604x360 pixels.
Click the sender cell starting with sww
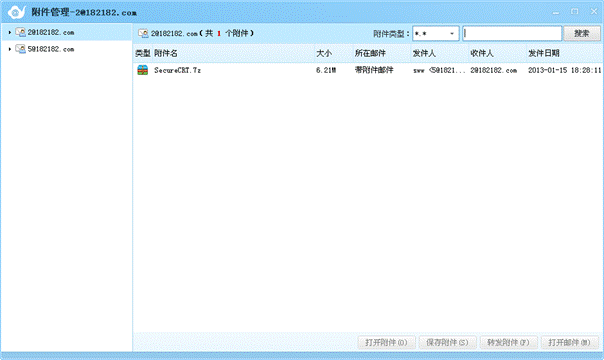pyautogui.click(x=440, y=70)
